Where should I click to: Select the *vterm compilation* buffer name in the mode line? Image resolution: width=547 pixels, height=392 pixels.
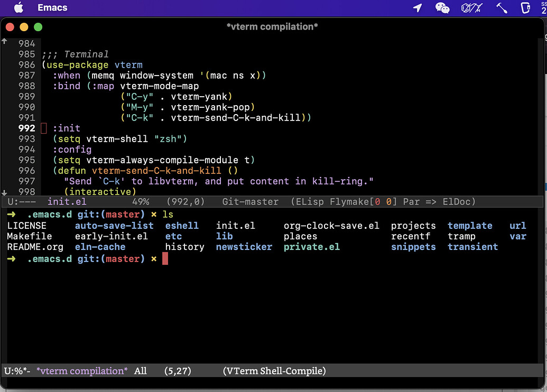[x=81, y=371]
